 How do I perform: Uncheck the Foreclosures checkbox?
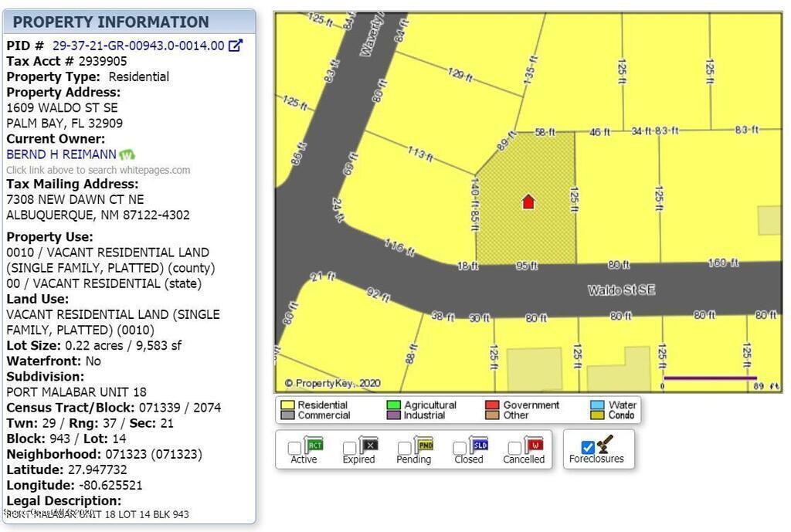click(x=588, y=447)
